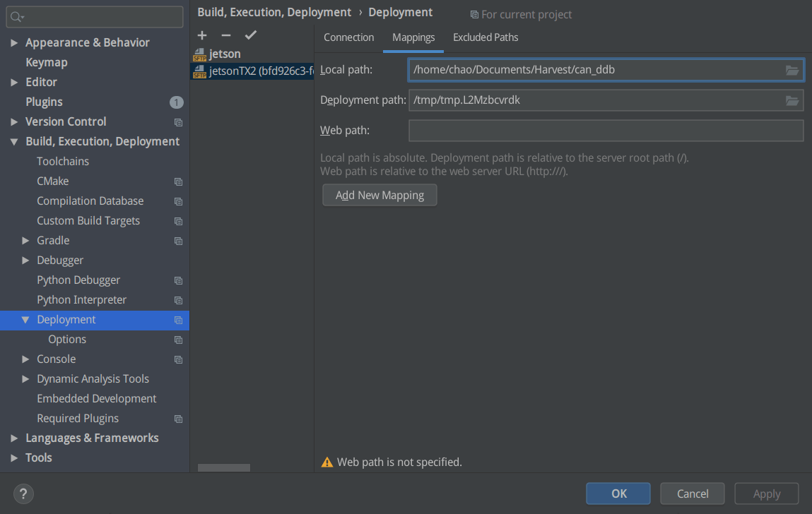The image size is (812, 514).
Task: Click project-level icon beside Custom Build Targets
Action: point(178,221)
